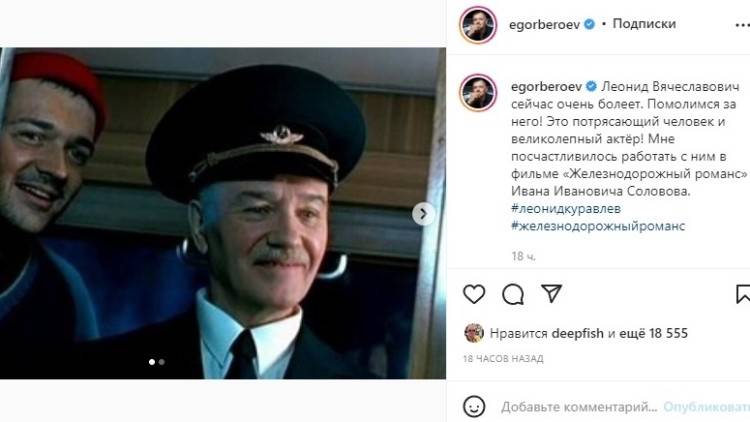
Task: Open deepfish profile from likes
Action: 577,333
